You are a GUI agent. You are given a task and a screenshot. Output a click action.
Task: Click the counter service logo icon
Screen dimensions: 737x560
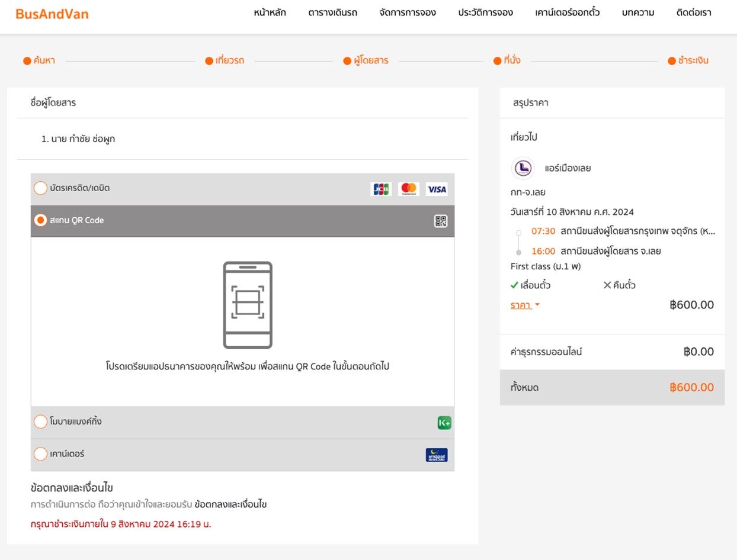437,455
